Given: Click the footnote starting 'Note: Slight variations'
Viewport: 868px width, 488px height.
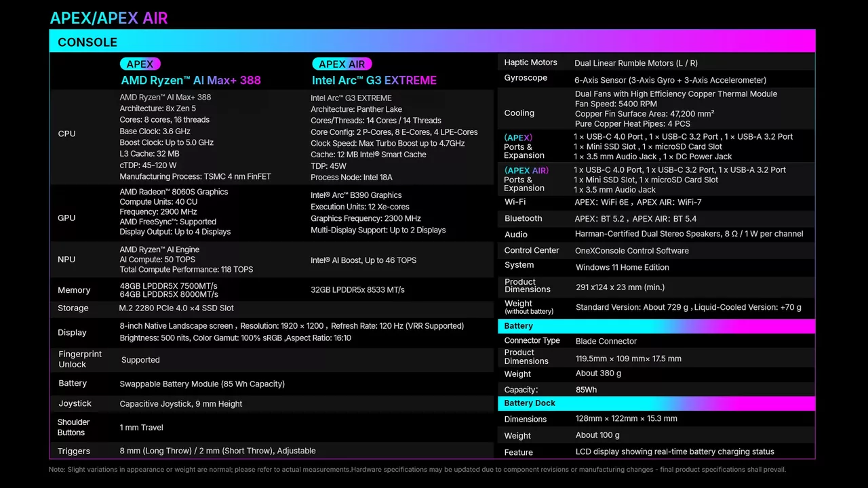Looking at the screenshot, I should (417, 469).
